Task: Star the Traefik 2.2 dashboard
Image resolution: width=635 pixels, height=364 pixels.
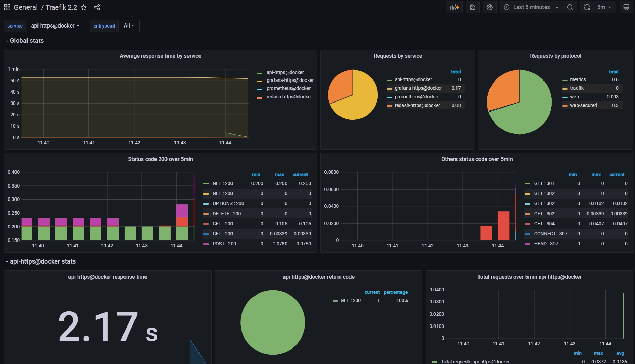Action: (84, 7)
